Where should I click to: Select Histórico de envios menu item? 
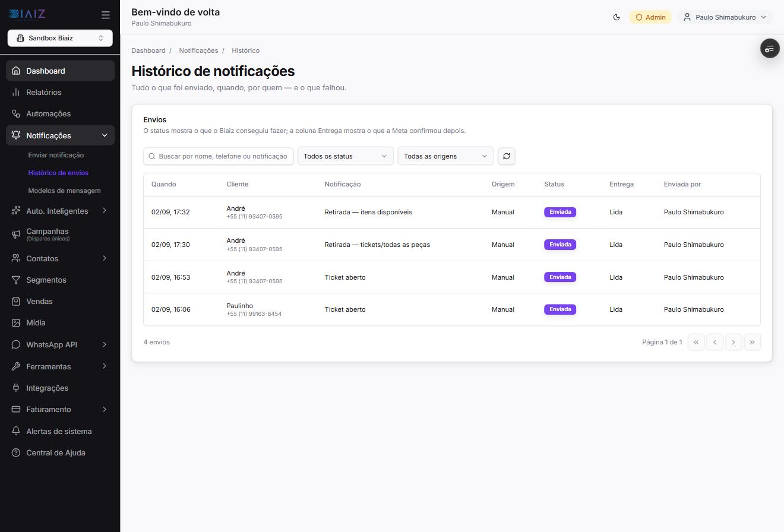[58, 173]
